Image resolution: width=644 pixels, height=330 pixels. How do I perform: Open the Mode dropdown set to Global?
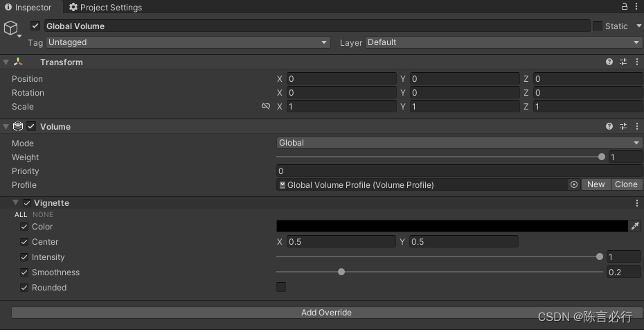tap(459, 143)
